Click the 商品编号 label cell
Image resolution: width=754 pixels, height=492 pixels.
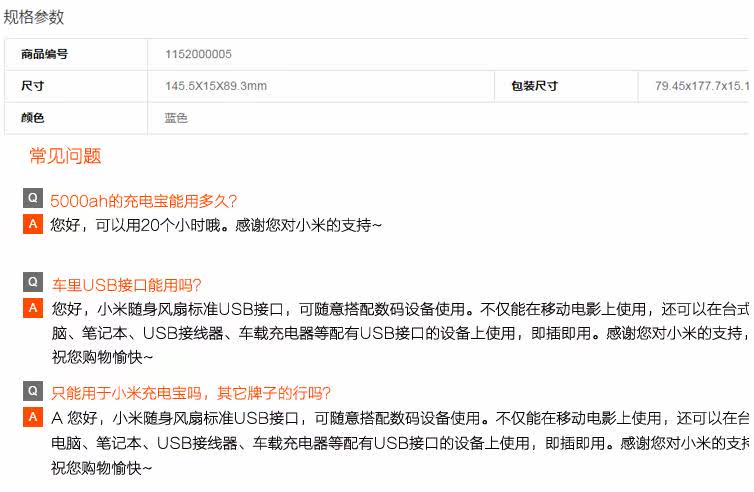pos(76,54)
